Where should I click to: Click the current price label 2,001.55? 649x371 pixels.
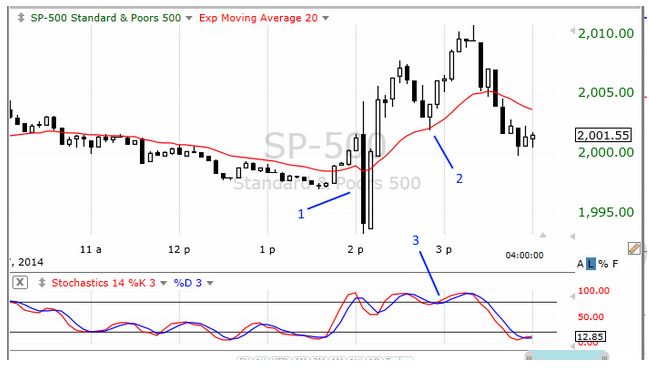click(603, 135)
